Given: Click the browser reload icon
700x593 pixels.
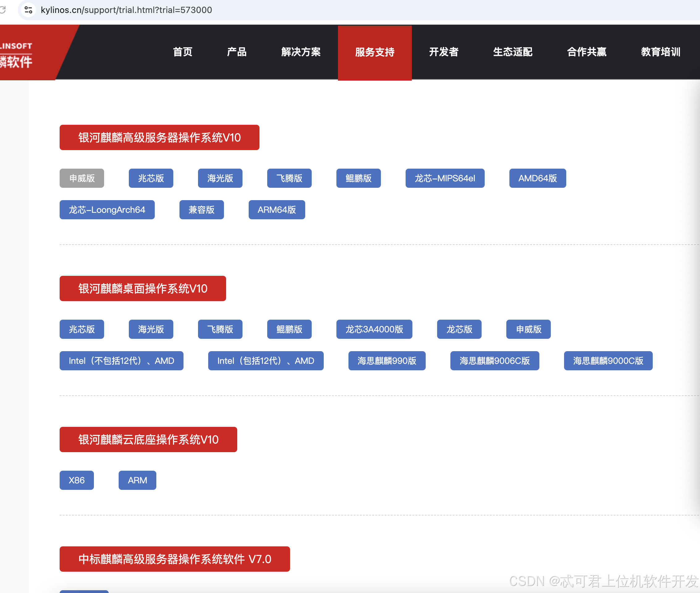Looking at the screenshot, I should tap(3, 10).
